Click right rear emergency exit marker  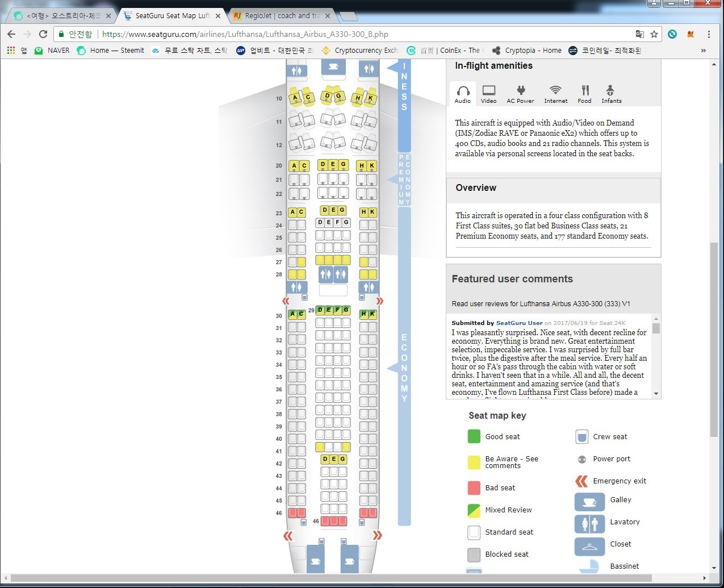point(377,535)
